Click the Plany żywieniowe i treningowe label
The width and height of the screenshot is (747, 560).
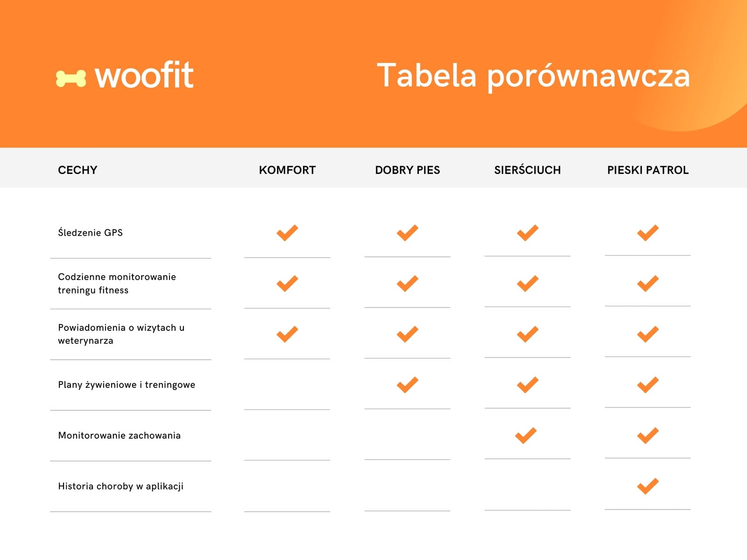click(127, 385)
